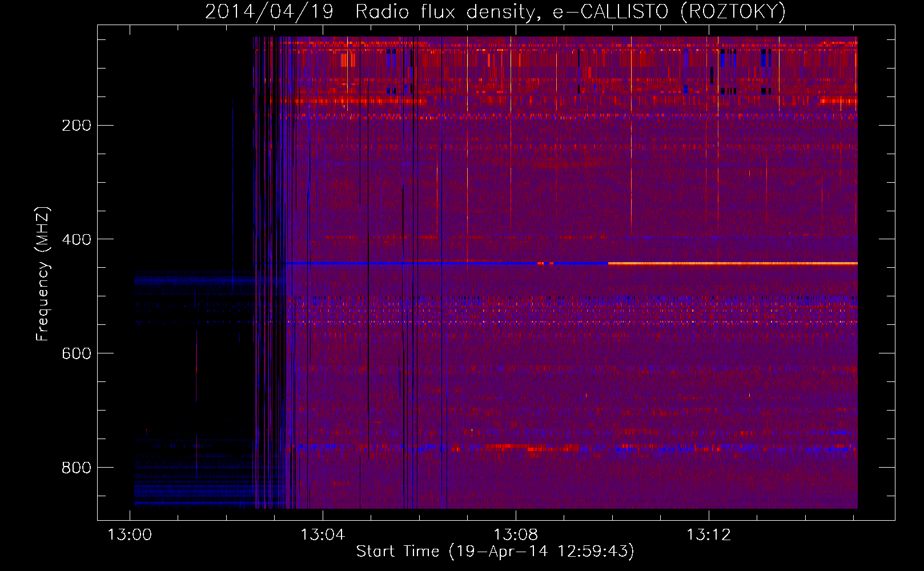Click the 600 frequency tick label
The height and width of the screenshot is (571, 924).
pyautogui.click(x=77, y=353)
